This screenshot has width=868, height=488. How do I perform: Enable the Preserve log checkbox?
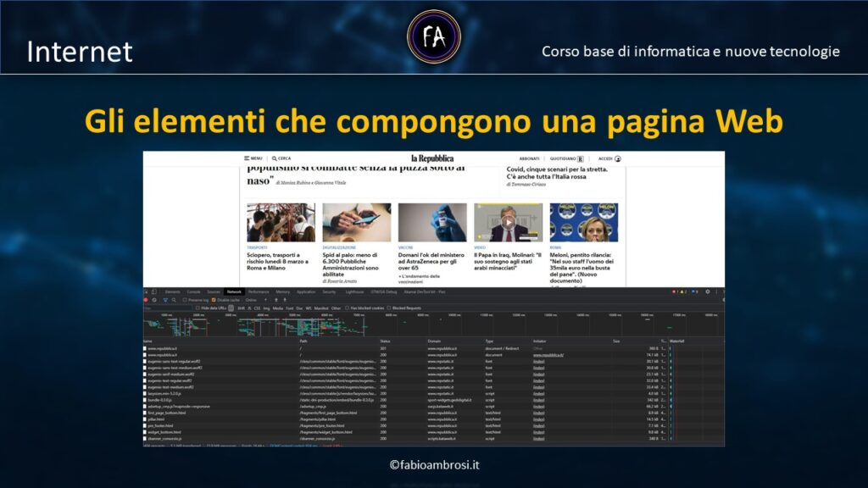coord(185,302)
